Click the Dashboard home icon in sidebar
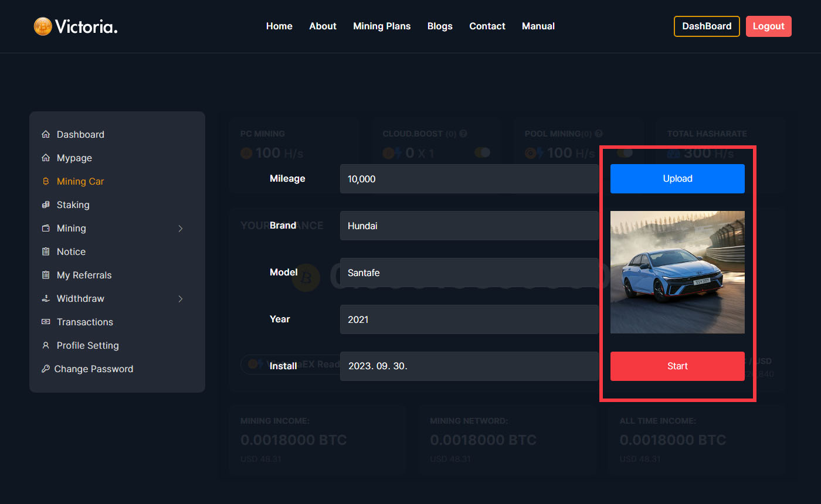This screenshot has height=504, width=821. (46, 135)
